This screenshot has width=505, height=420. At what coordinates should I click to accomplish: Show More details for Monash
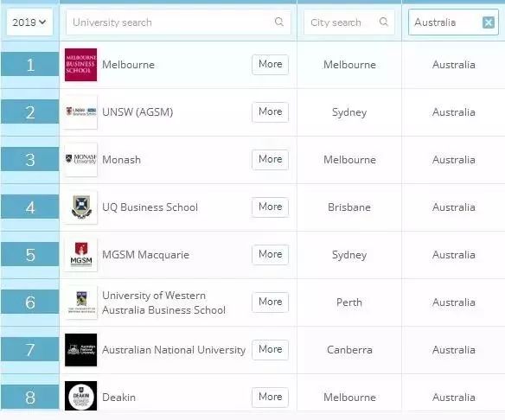[270, 159]
